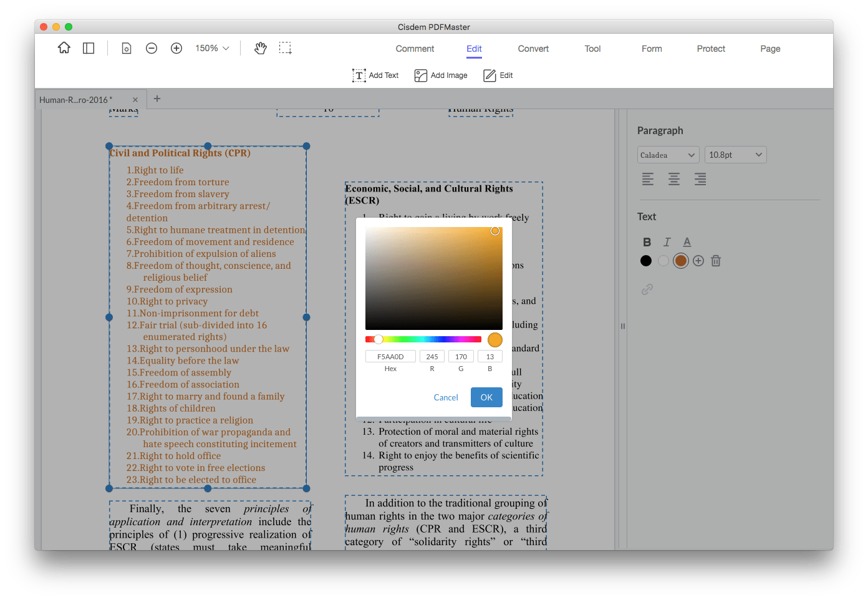Select the marquee selection tool

click(285, 48)
